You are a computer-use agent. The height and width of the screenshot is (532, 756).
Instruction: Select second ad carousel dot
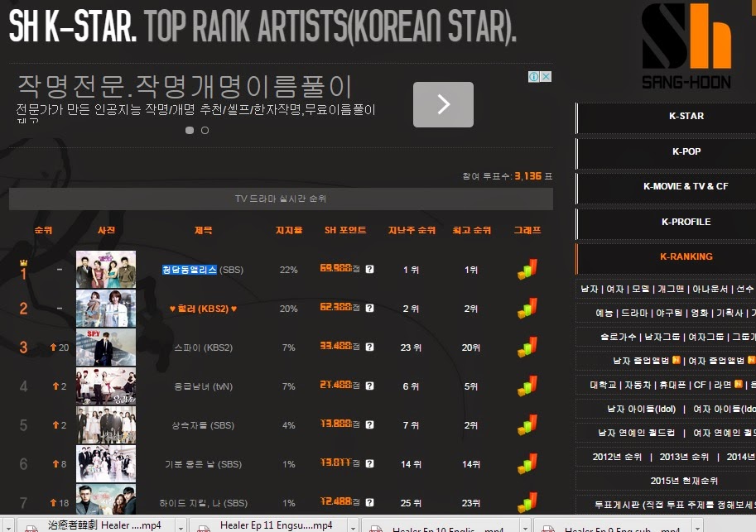click(205, 130)
